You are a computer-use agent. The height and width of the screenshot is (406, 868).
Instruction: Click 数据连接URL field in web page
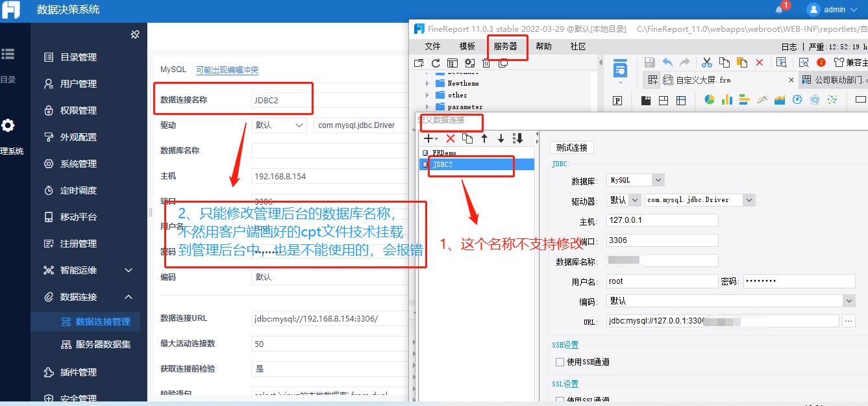(329, 318)
